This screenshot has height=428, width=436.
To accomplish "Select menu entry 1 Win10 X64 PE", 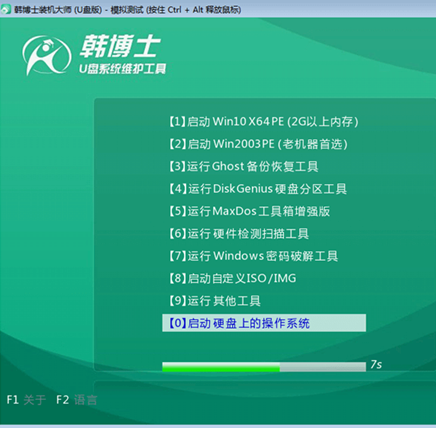I will (x=263, y=122).
